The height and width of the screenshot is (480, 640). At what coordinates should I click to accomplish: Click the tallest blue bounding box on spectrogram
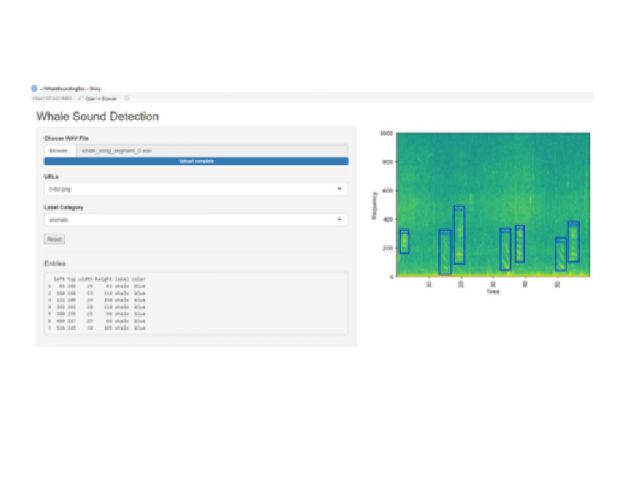tap(459, 235)
